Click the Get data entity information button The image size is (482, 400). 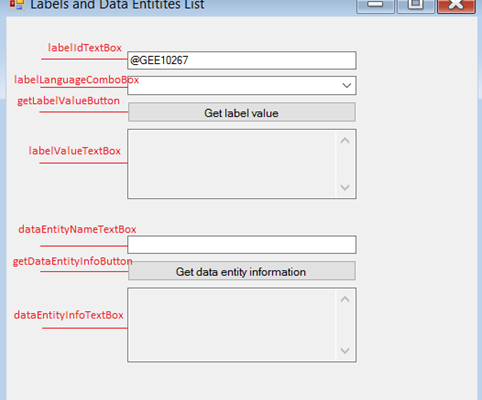pos(242,271)
